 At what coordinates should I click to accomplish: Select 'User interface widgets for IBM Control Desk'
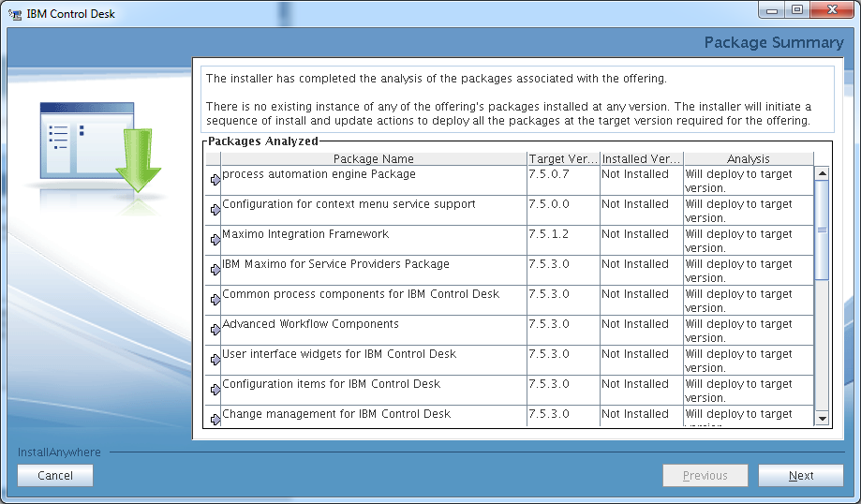(339, 354)
